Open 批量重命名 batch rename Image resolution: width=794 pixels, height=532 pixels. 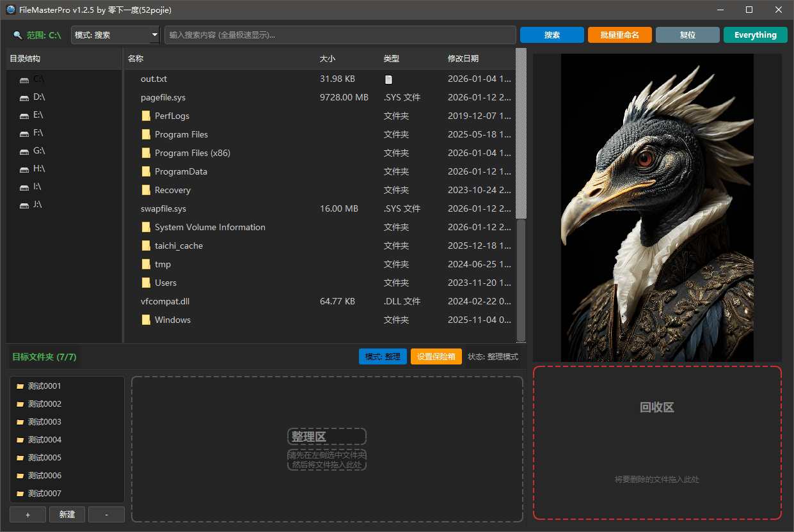pos(619,35)
